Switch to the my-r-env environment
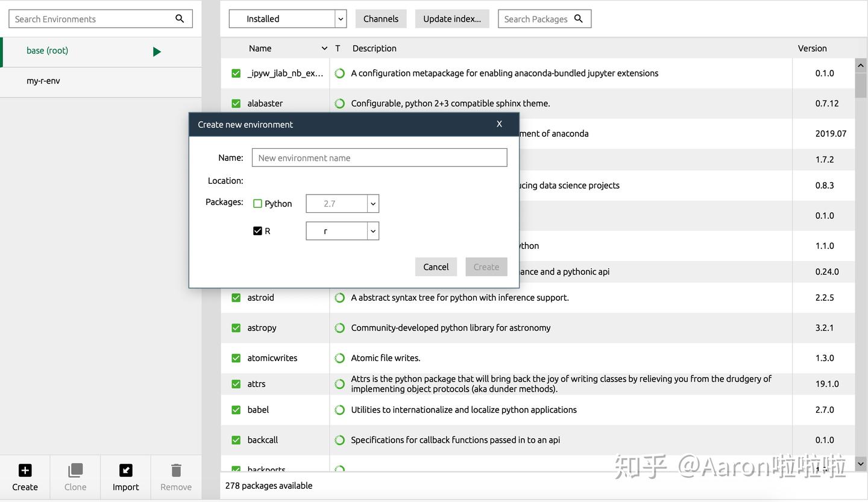 click(x=43, y=80)
